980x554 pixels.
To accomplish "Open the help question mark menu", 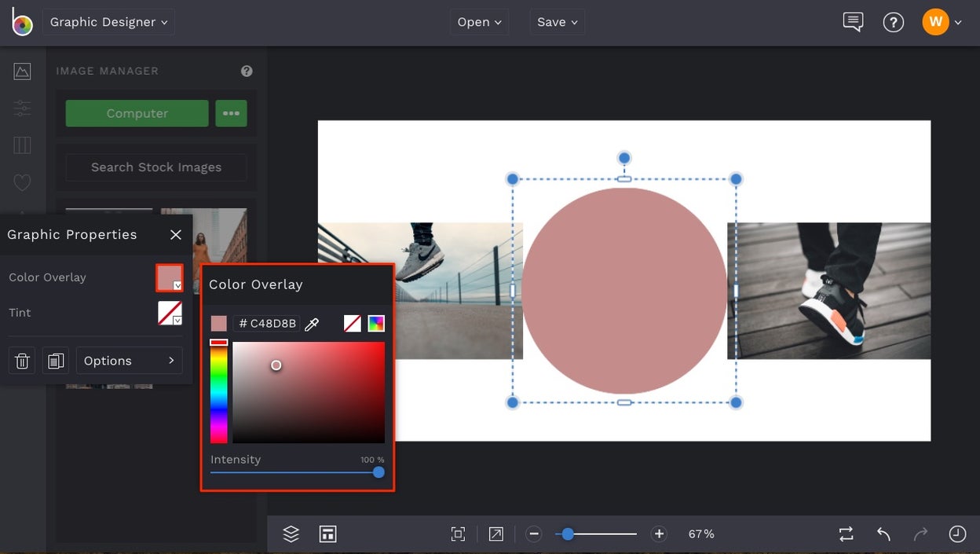I will coord(894,22).
